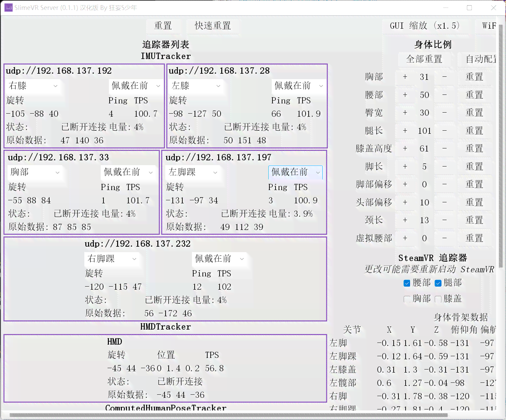506x420 pixels.
Task: Open 佩戴在前 dropdown for tracker 192.168.137.33
Action: (128, 172)
